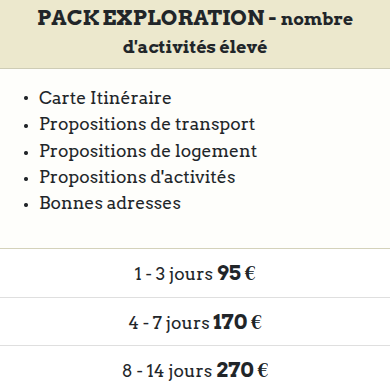This screenshot has height=389, width=390.
Task: Click the bullet beside Carte Itinéraire
Action: 26,99
